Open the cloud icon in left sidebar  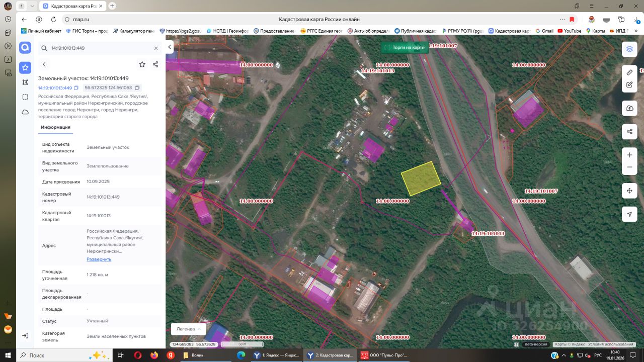click(25, 112)
